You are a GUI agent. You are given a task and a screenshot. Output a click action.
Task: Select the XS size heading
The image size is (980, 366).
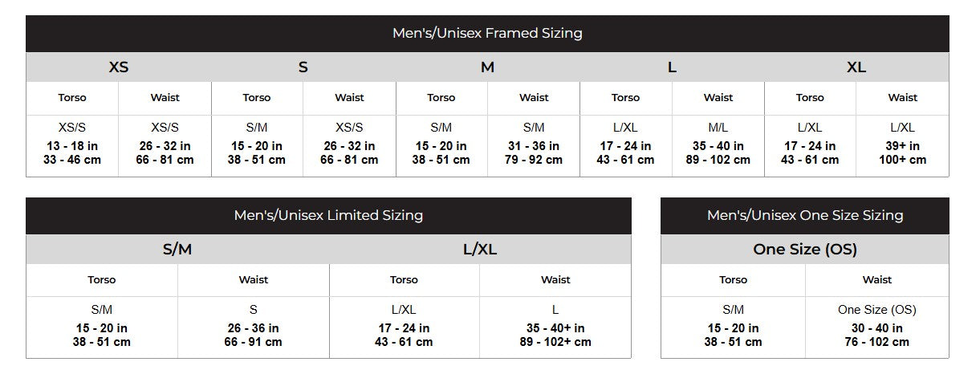119,67
